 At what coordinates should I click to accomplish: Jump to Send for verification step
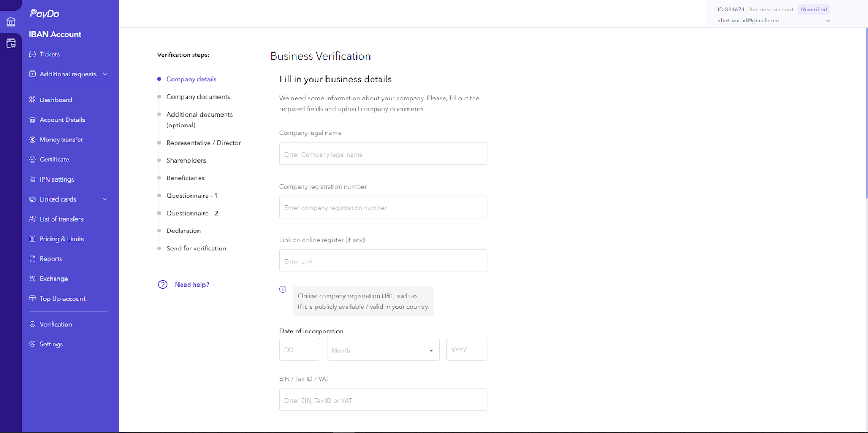196,249
